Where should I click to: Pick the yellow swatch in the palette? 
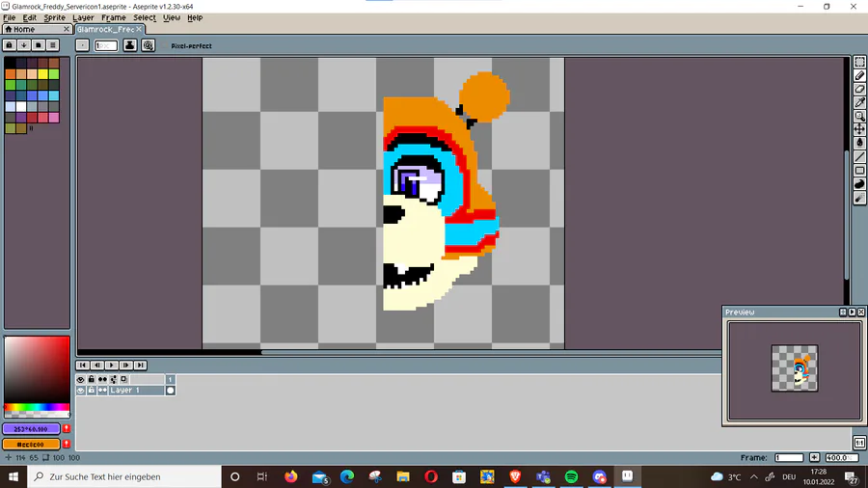click(42, 74)
